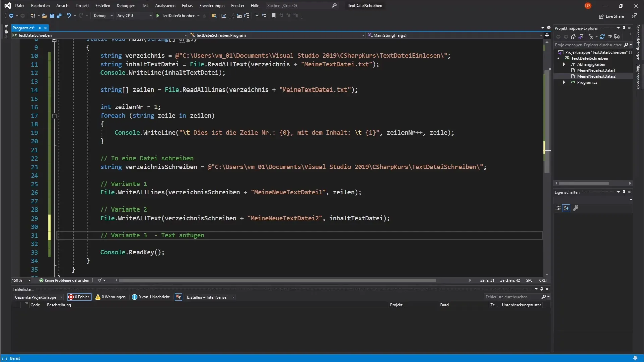Select MeineNeueTextDatei1 in the explorer
The width and height of the screenshot is (644, 362).
(x=596, y=70)
